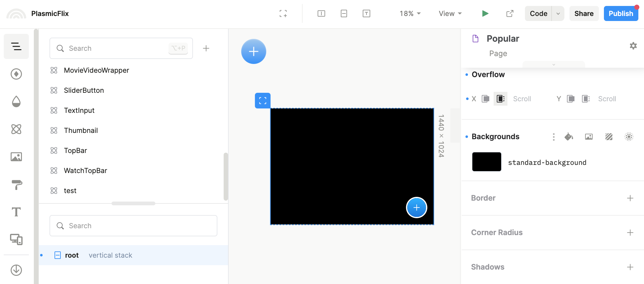Open the image assets sidebar icon
The image size is (644, 284).
point(16,157)
